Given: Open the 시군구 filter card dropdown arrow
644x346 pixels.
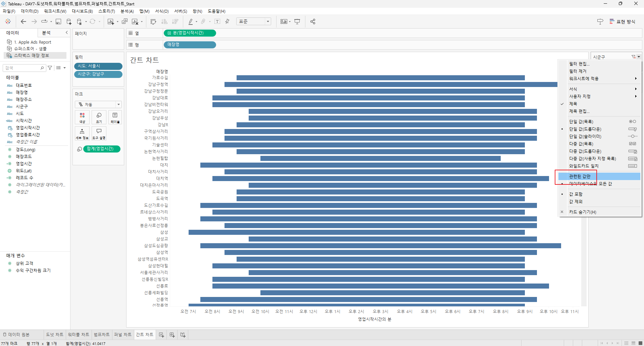Looking at the screenshot, I should click(639, 57).
